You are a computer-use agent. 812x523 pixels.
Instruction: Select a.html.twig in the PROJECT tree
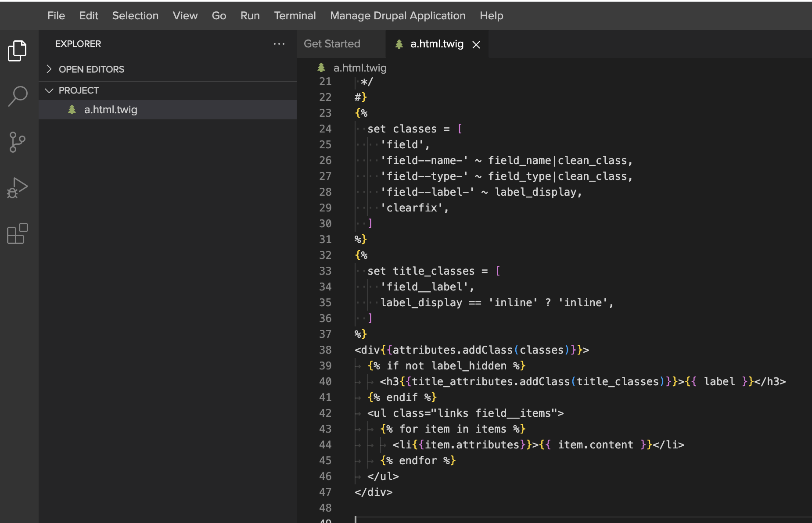pos(111,110)
